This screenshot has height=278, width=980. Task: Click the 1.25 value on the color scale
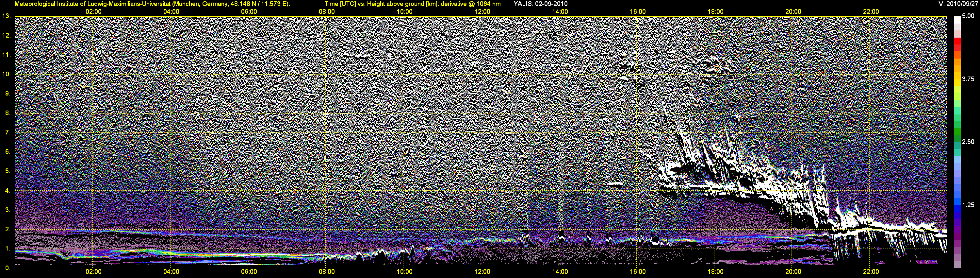[x=968, y=205]
